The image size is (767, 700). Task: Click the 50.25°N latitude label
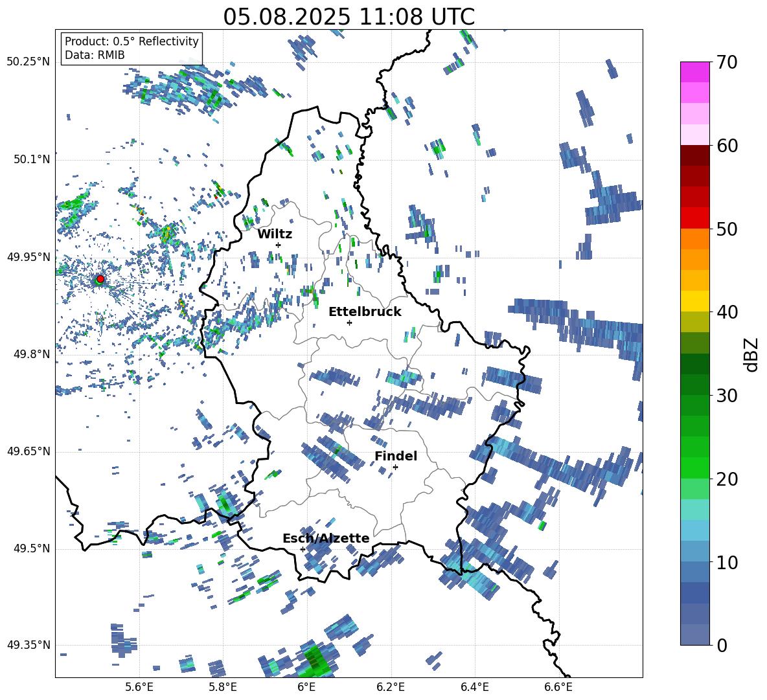coord(29,62)
